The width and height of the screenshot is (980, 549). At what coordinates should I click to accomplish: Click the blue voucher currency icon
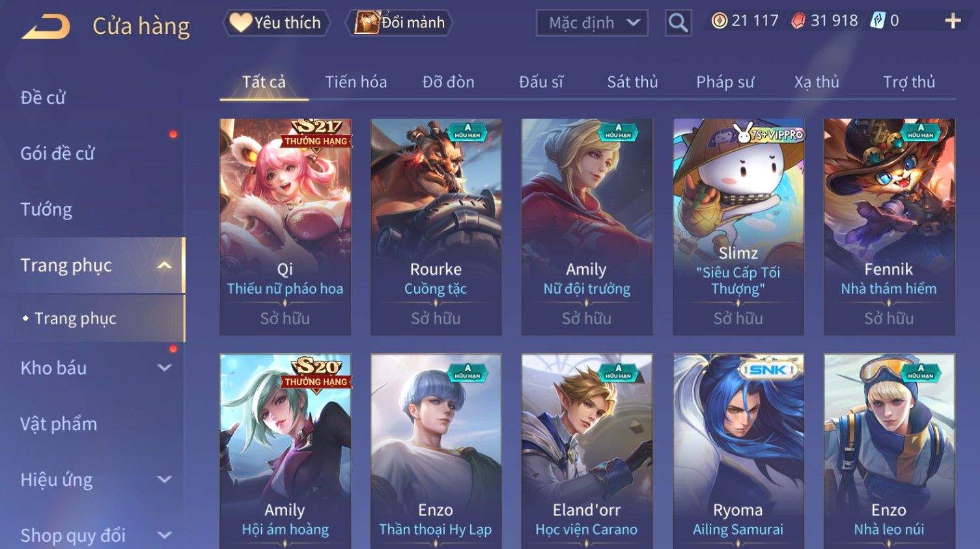(878, 21)
